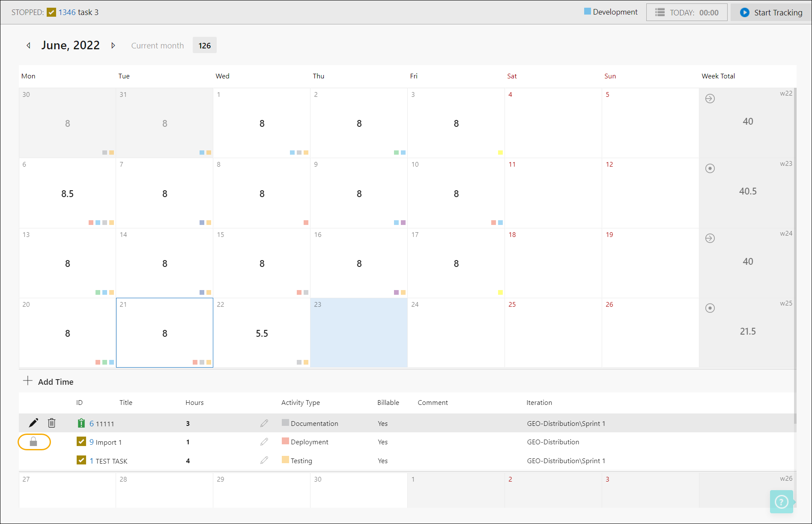Click the week 23 total 40.5
812x524 pixels.
click(748, 191)
